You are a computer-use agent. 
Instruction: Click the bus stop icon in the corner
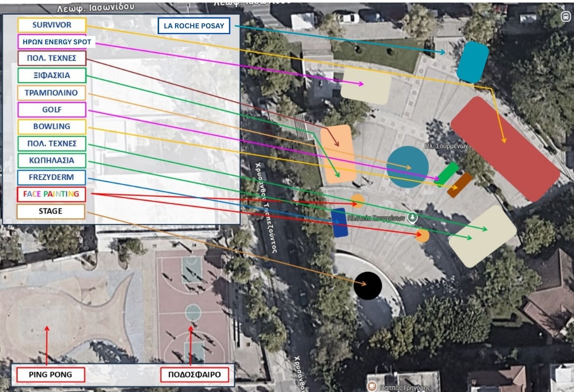[x=565, y=17]
